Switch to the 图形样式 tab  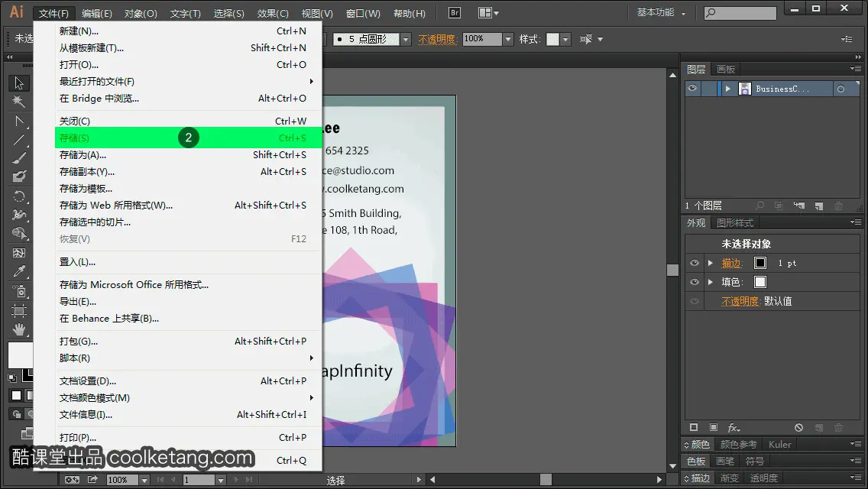coord(734,222)
